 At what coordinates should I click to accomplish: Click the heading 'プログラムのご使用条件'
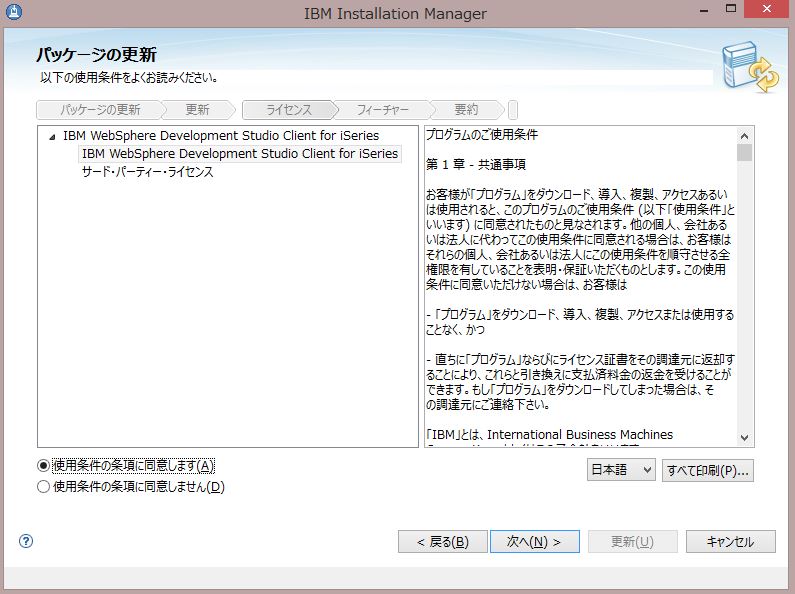coord(482,135)
